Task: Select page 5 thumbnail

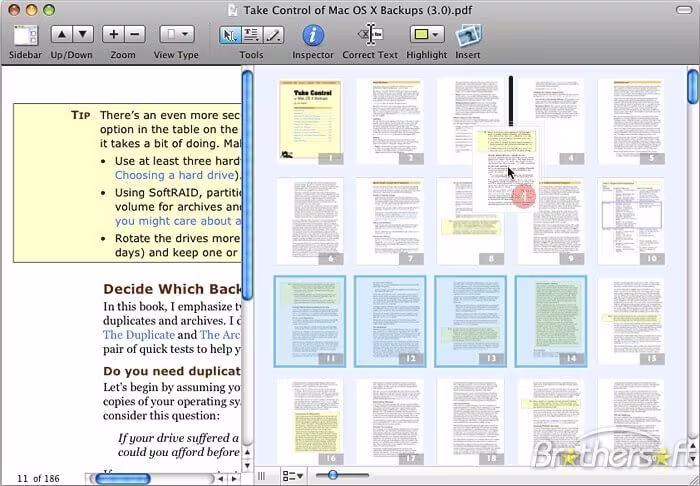Action: pyautogui.click(x=631, y=121)
